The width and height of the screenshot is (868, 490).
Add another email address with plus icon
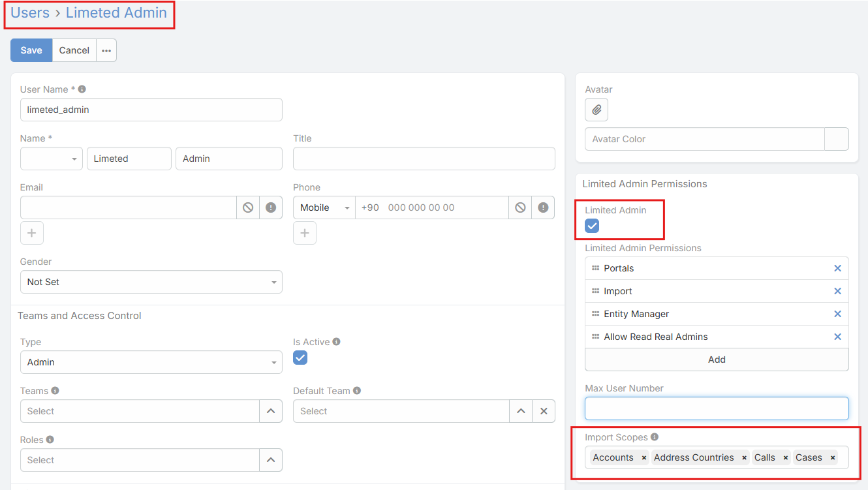click(31, 233)
